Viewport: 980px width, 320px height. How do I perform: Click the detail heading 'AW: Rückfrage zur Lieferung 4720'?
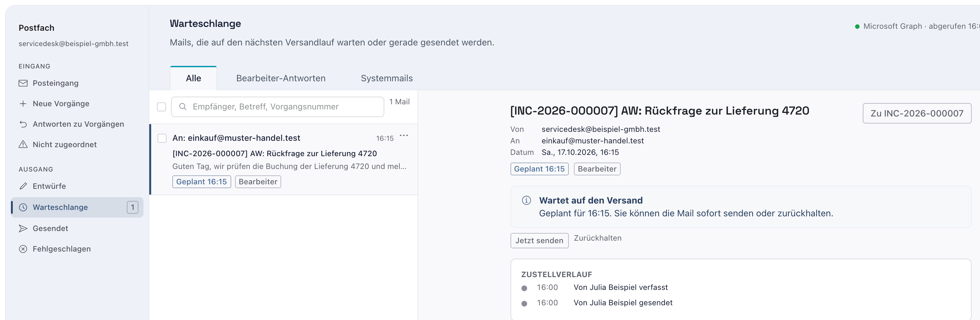[715, 111]
